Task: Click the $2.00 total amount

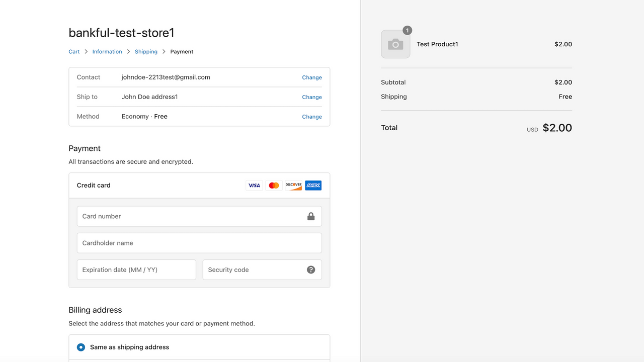Action: (x=557, y=128)
